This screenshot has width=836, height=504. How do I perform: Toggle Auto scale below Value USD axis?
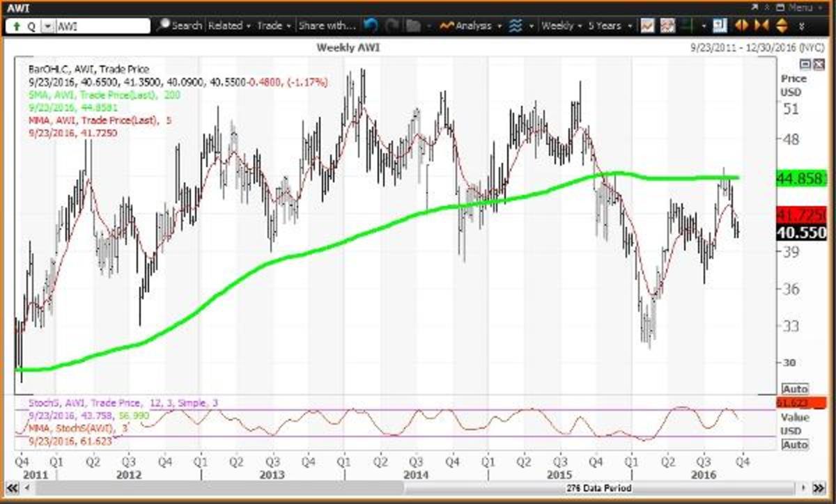tap(795, 445)
